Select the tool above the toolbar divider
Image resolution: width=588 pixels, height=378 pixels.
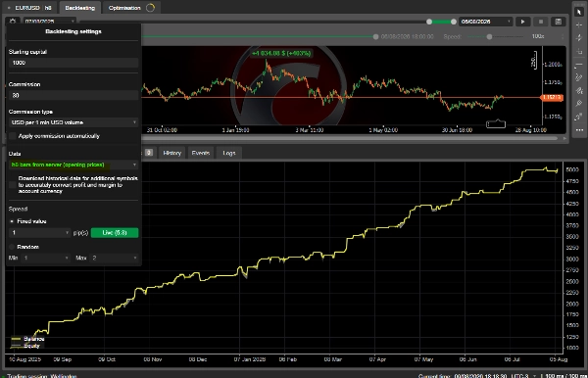pyautogui.click(x=579, y=51)
